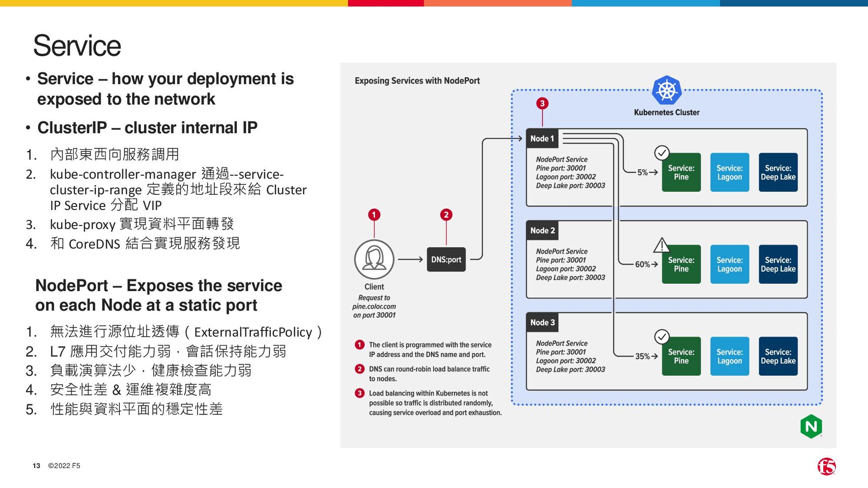
Task: Click the red F5 logo
Action: tap(826, 466)
